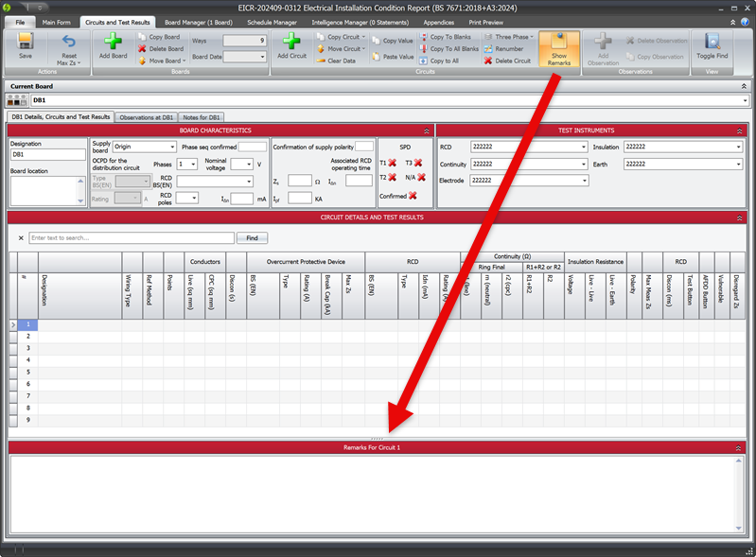The image size is (756, 557).
Task: Close the search bar with the X
Action: pyautogui.click(x=21, y=238)
